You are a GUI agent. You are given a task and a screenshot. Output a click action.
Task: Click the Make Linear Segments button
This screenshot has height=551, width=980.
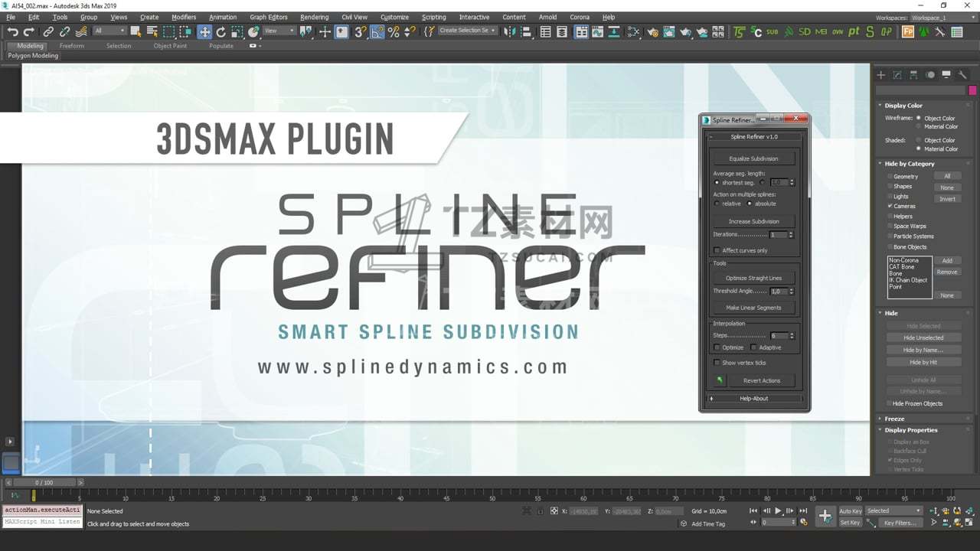click(x=753, y=308)
